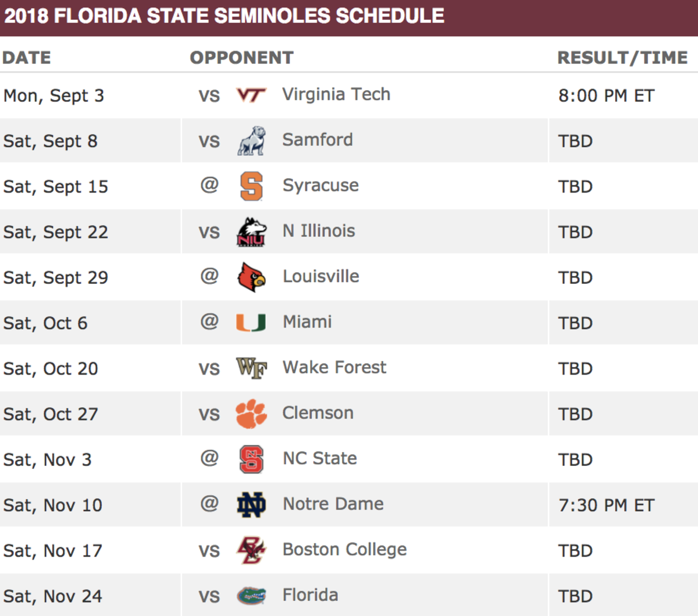Click the Boston College team name

click(x=344, y=550)
